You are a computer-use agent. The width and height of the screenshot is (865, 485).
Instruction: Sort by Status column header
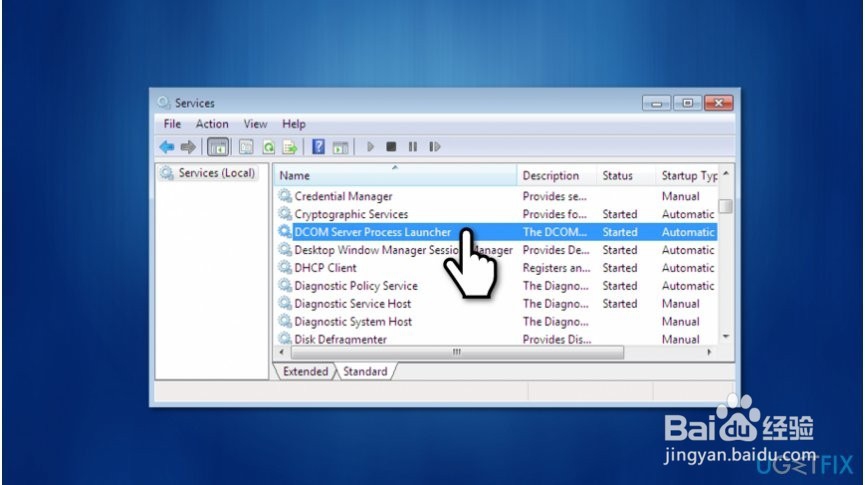(626, 175)
